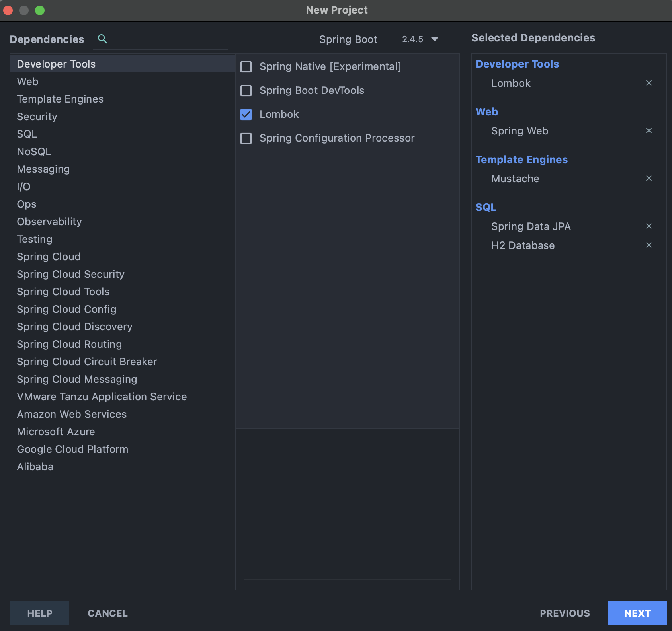Image resolution: width=672 pixels, height=631 pixels.
Task: Remove Mustache from selected dependencies
Action: pos(649,178)
